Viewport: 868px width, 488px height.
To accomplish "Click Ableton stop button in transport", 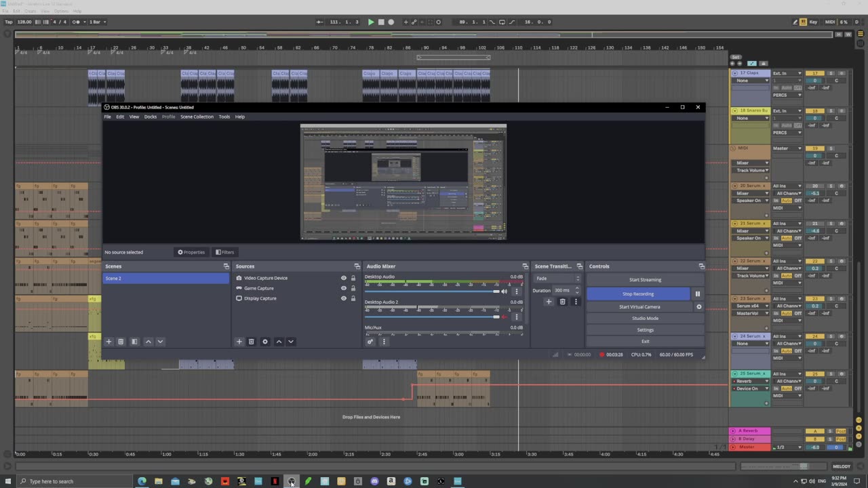I will [381, 22].
